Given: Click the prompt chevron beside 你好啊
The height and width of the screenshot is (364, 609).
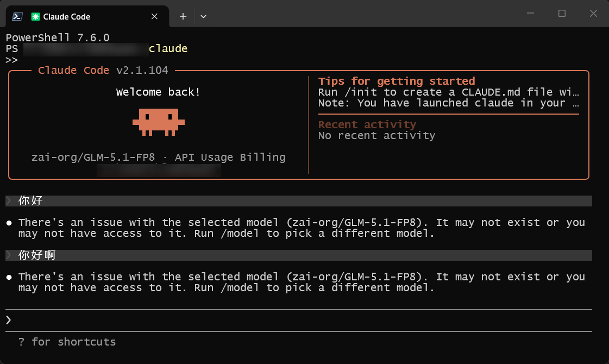Looking at the screenshot, I should [x=9, y=255].
